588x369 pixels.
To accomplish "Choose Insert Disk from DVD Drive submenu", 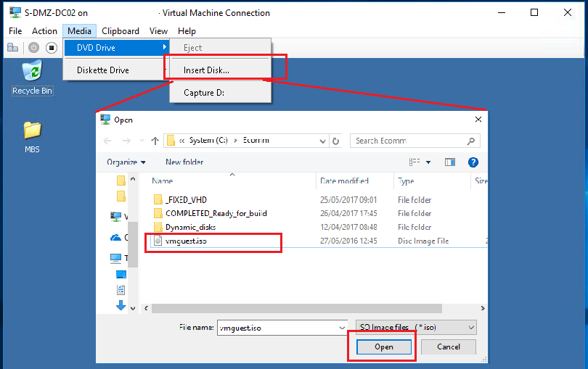I will click(x=206, y=70).
